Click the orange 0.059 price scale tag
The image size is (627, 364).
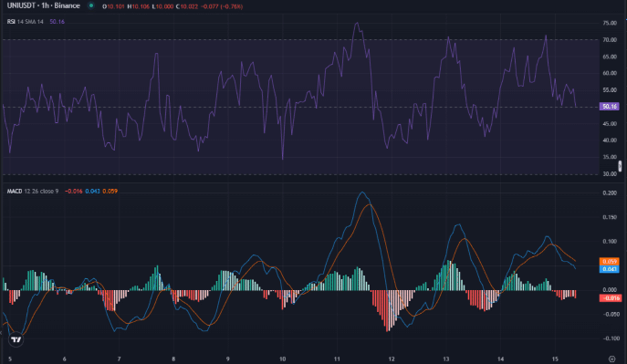[x=610, y=261]
